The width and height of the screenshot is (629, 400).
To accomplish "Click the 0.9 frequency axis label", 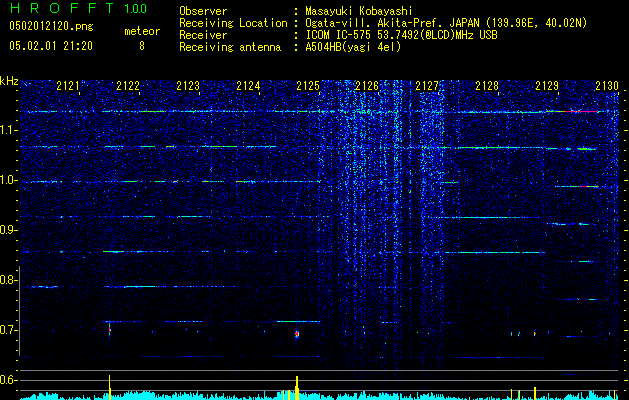I will [8, 230].
